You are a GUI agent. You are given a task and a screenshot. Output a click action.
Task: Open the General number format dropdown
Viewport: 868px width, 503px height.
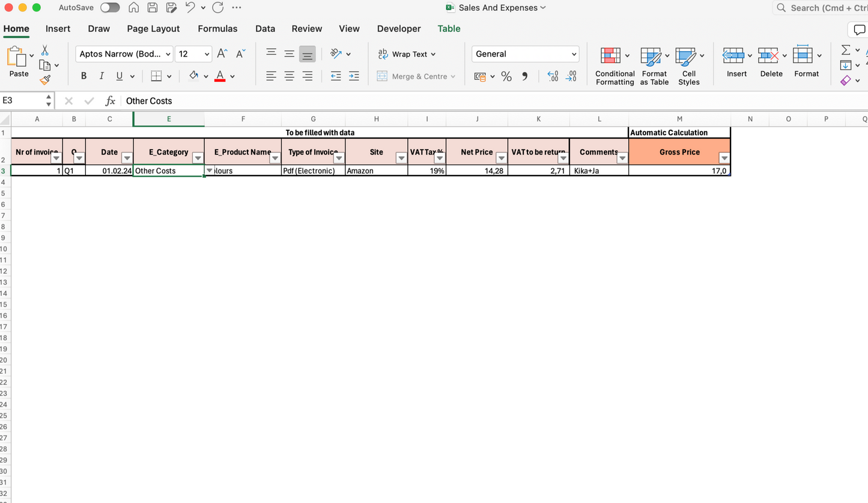tap(574, 54)
